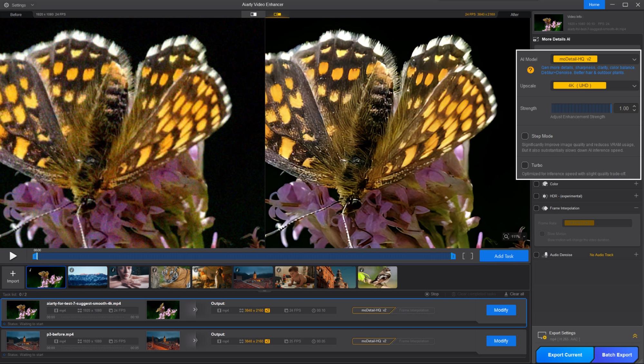Screen dimensions: 644x364
Task: Switch to the After tab
Action: tap(514, 14)
